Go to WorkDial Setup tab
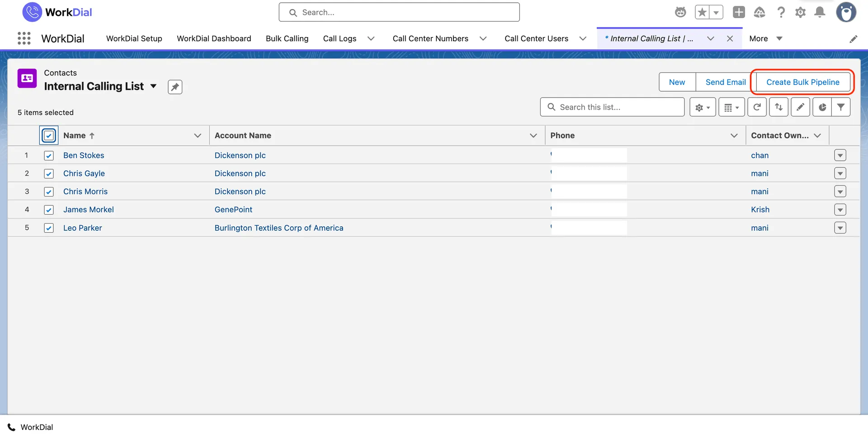868x439 pixels. [134, 38]
